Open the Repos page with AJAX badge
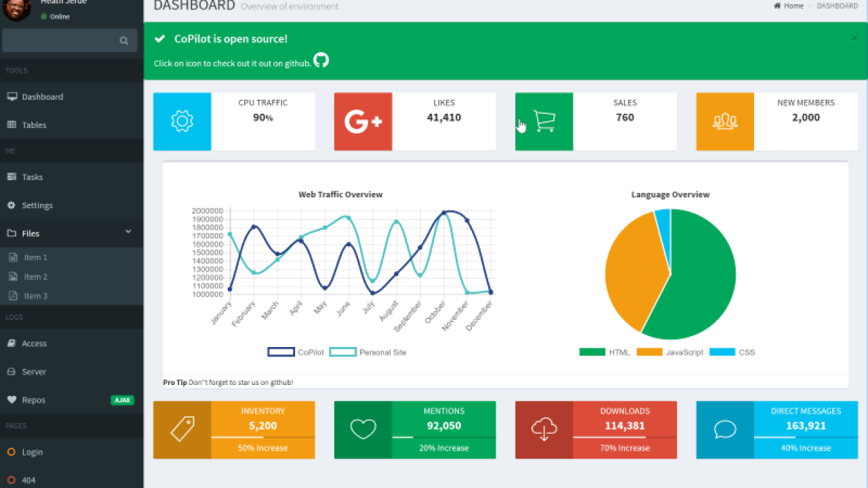Screen dimensions: 868x488 (33, 400)
